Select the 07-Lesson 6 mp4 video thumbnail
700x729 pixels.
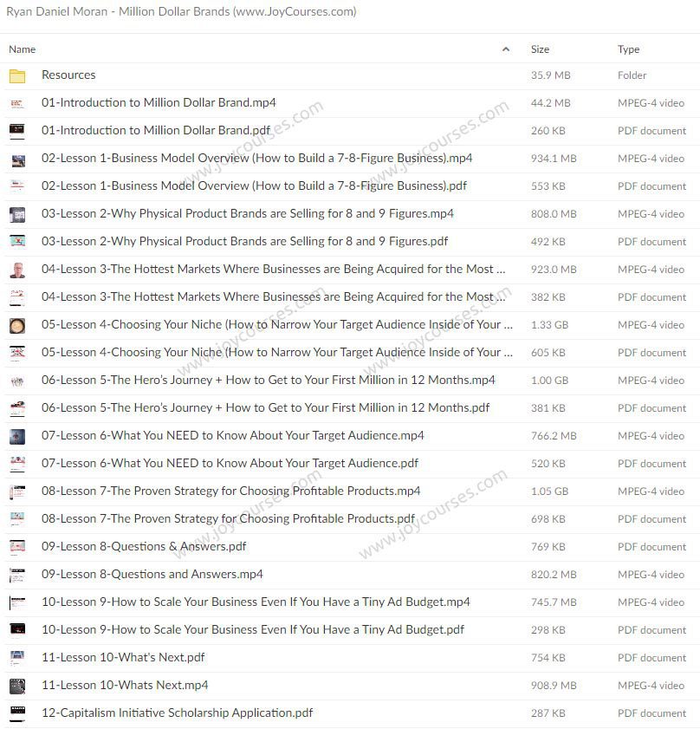coord(17,436)
